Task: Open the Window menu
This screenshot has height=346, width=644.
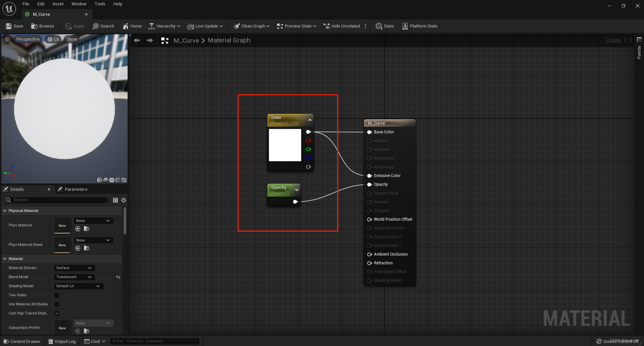Action: 79,4
